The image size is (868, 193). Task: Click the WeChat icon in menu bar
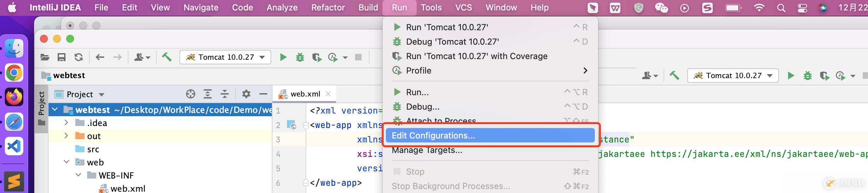(x=661, y=8)
